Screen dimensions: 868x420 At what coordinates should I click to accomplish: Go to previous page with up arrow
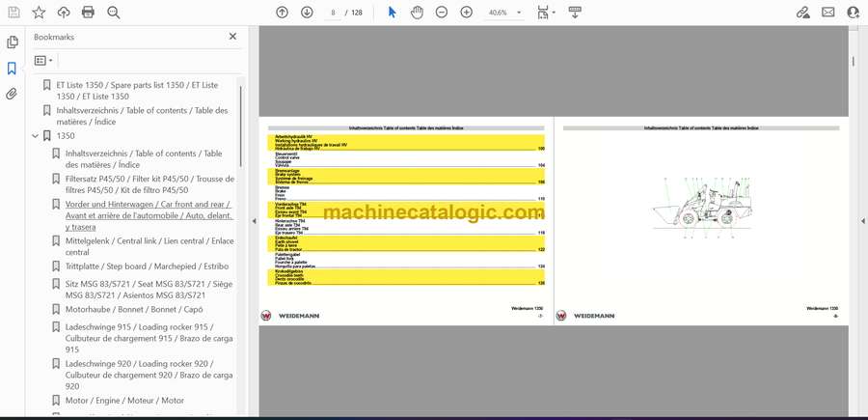(x=283, y=13)
